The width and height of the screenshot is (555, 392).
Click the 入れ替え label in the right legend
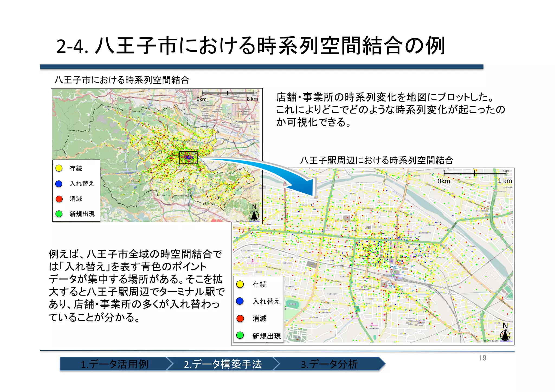(x=266, y=301)
